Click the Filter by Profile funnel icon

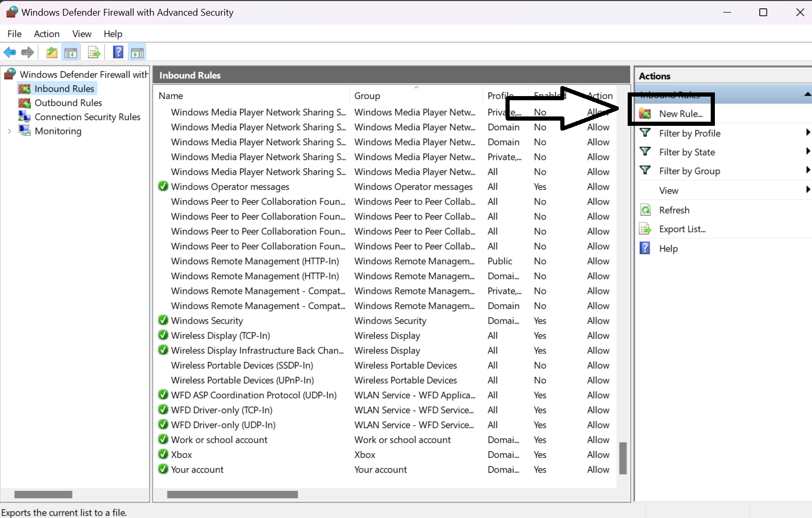point(645,133)
